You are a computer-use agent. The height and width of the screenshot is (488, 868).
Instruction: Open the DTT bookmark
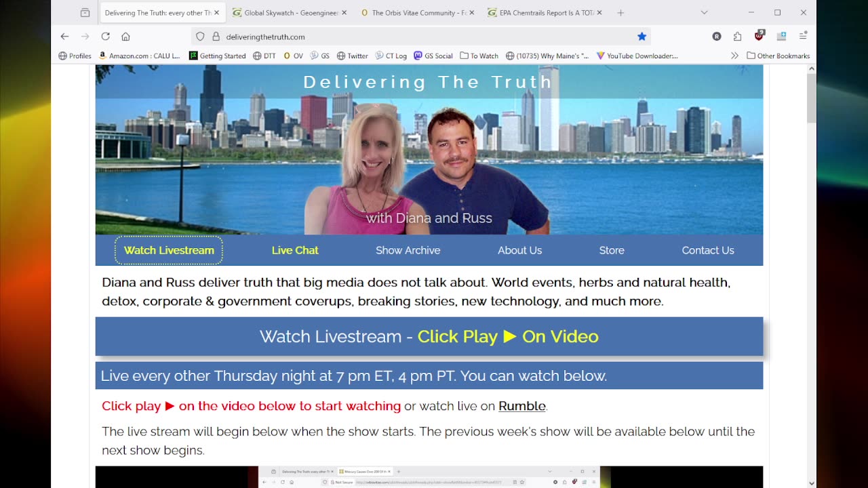point(264,56)
